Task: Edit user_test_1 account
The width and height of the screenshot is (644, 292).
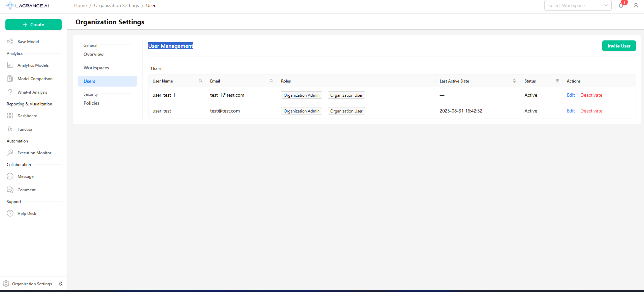Action: tap(571, 95)
